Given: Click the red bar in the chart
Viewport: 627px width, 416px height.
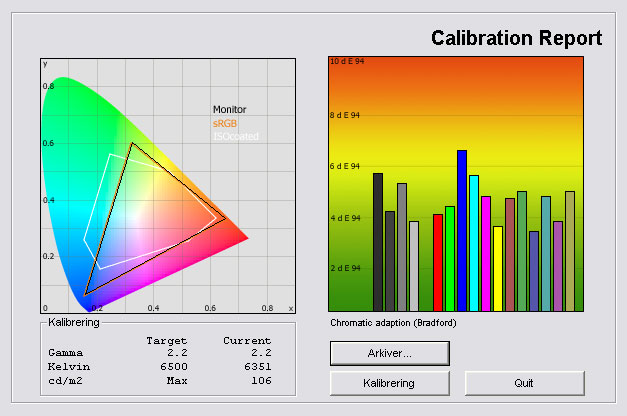Looking at the screenshot, I should (x=437, y=262).
